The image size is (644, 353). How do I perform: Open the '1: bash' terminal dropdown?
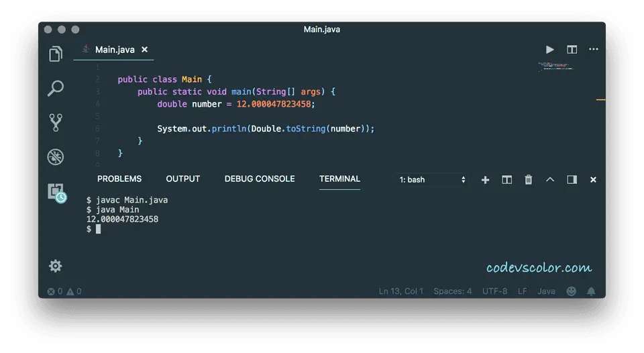[432, 180]
